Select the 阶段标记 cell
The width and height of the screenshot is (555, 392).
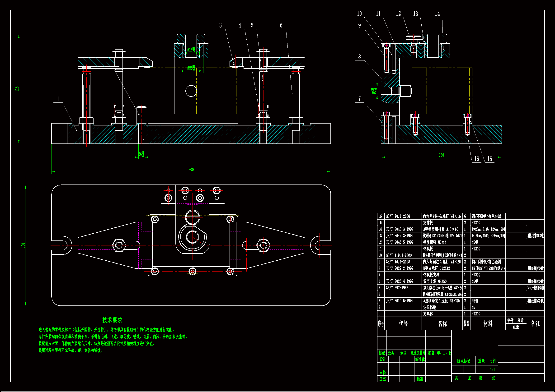pyautogui.click(x=463, y=361)
